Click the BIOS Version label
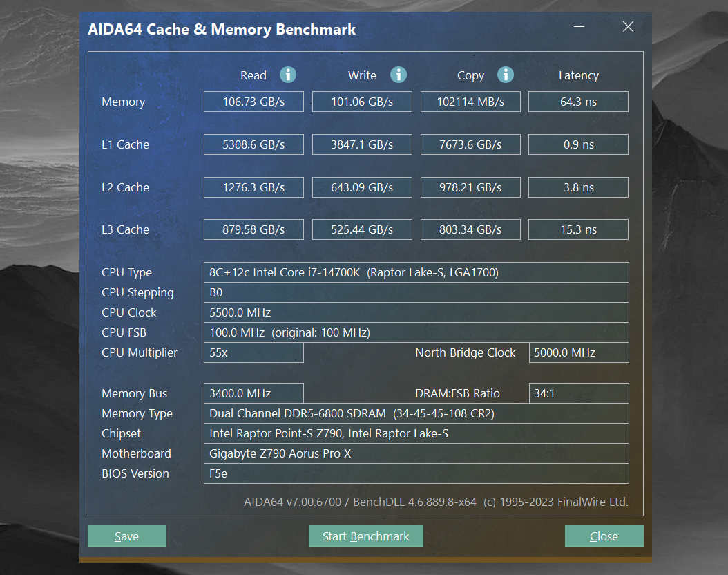 pos(135,473)
